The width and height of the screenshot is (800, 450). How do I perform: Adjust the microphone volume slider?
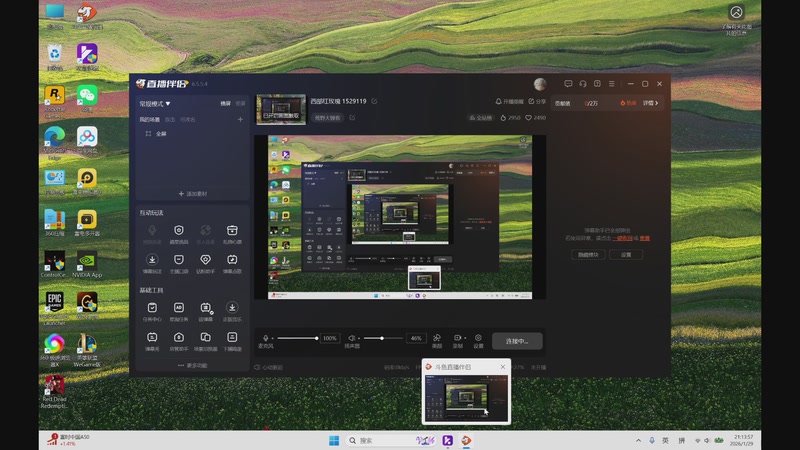click(x=297, y=338)
